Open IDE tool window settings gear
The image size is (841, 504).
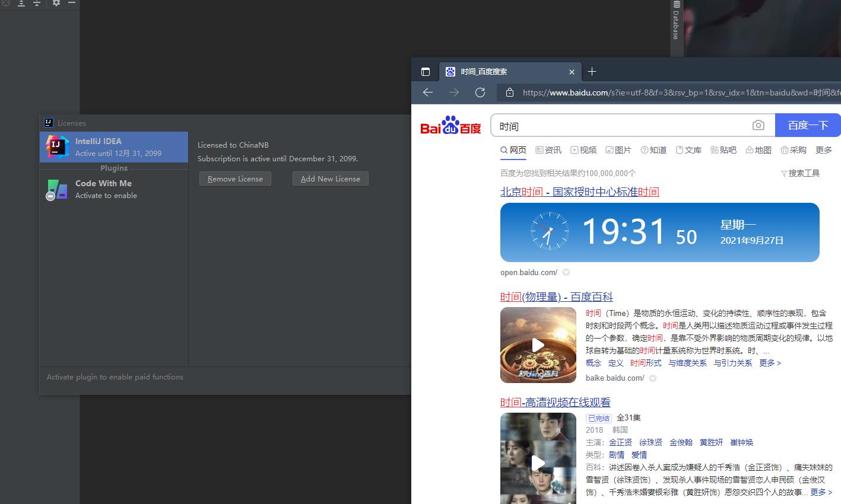tap(56, 3)
